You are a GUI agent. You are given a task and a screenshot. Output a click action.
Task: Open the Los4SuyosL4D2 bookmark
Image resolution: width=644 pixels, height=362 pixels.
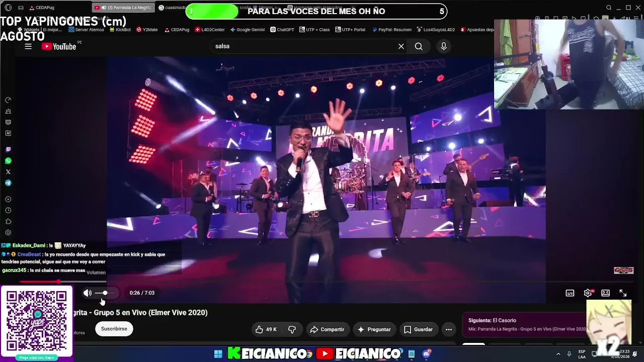(435, 30)
